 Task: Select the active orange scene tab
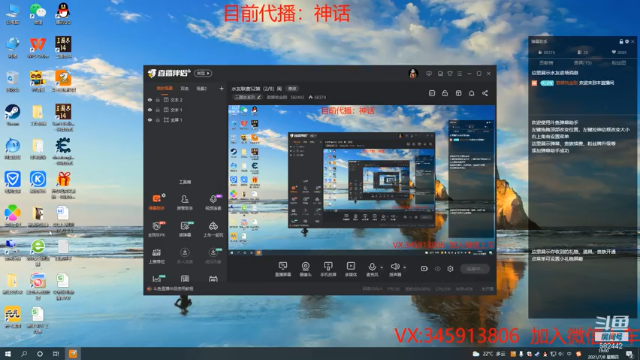(x=165, y=88)
